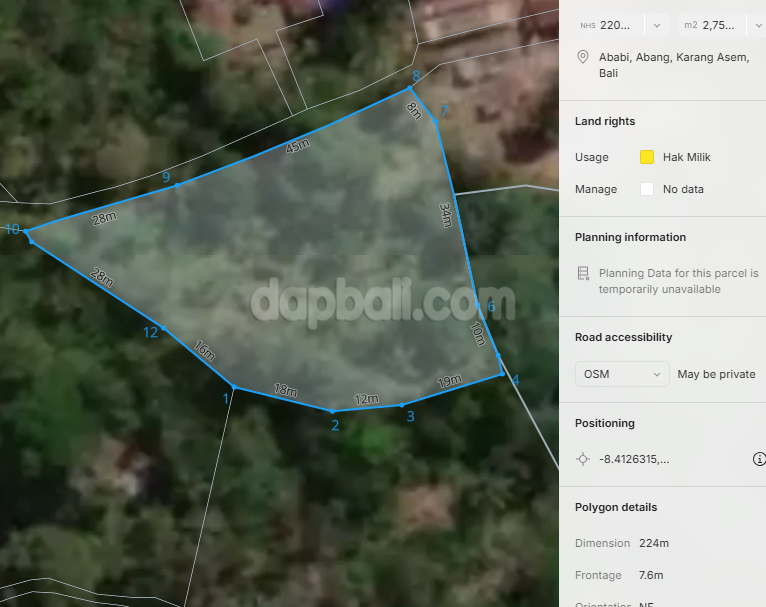The width and height of the screenshot is (766, 607).
Task: Expand the NHS 220 value dropdown arrow
Action: point(657,25)
